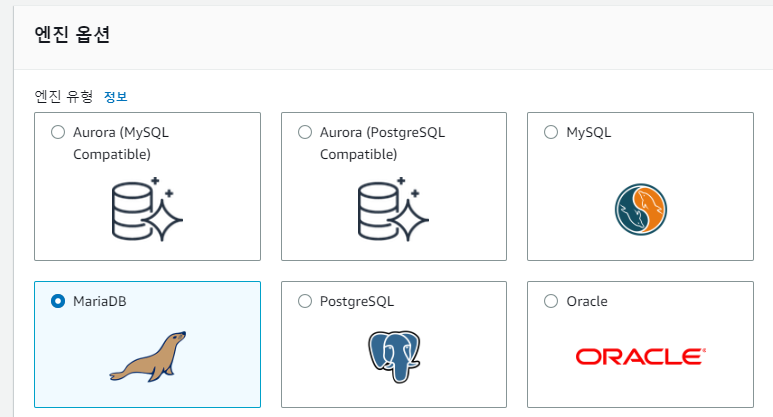Select the Aurora (MySQL Compatible) radio button
Image resolution: width=773 pixels, height=417 pixels.
(58, 132)
